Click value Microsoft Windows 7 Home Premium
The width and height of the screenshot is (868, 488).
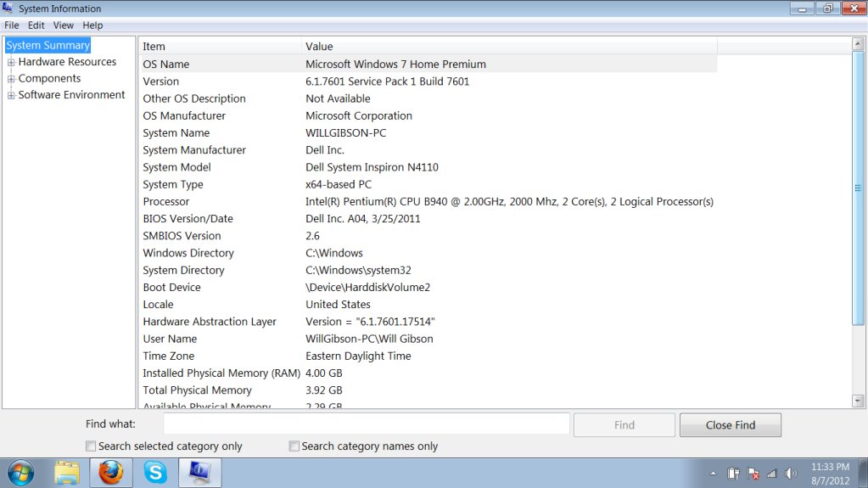pos(395,65)
